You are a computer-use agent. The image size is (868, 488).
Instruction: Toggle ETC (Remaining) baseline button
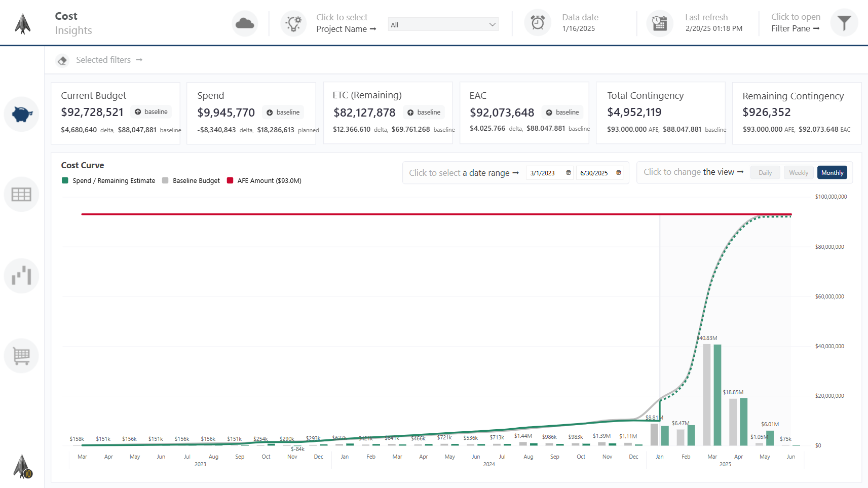click(424, 112)
